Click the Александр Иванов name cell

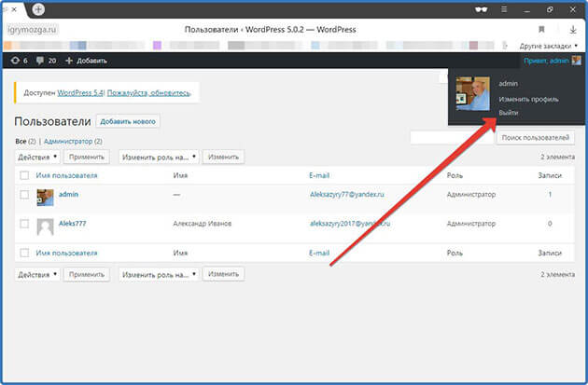[x=203, y=223]
